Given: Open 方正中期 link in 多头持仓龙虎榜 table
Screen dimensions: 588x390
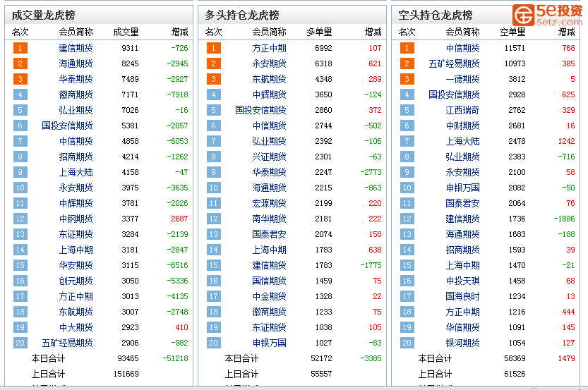Looking at the screenshot, I should (269, 48).
